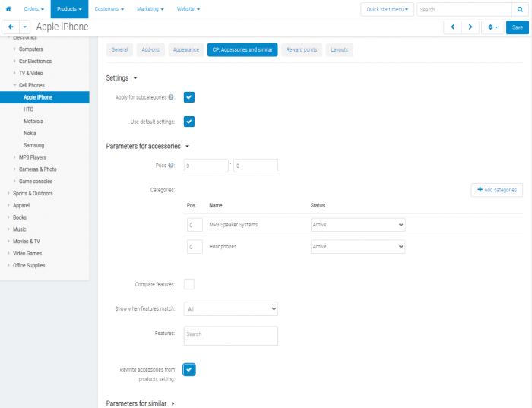Save the category changes
532x408 pixels.
point(518,27)
